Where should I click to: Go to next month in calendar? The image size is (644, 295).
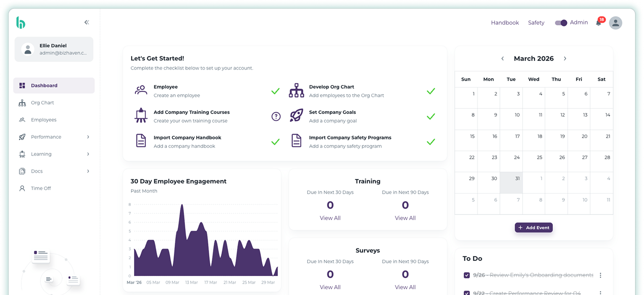565,58
